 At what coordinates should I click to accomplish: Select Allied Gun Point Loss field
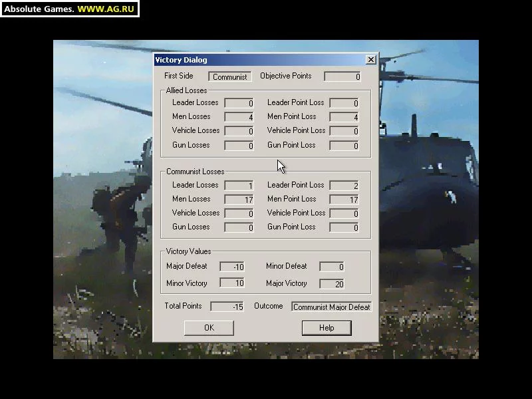click(x=344, y=146)
